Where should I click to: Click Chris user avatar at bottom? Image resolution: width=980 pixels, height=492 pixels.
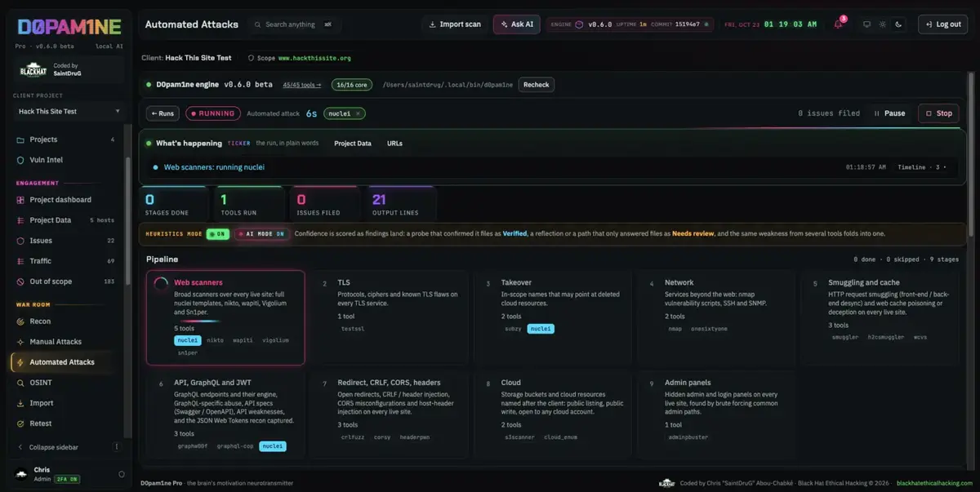(21, 474)
